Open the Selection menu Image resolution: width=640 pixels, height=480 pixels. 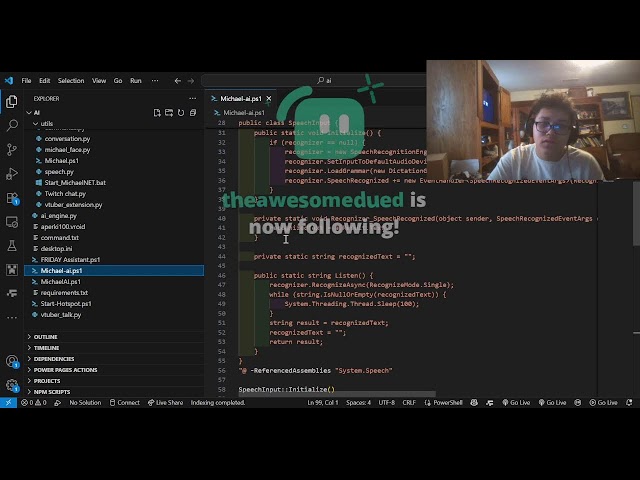pyautogui.click(x=71, y=81)
